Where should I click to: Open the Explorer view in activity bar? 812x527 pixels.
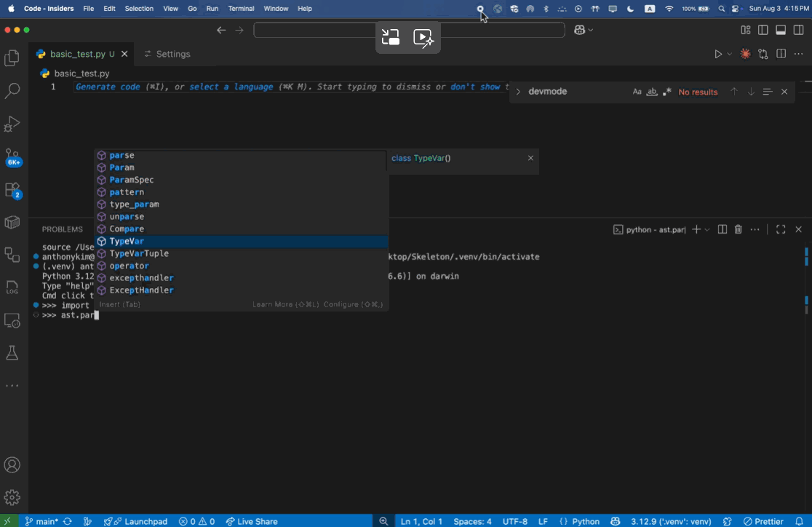tap(12, 58)
